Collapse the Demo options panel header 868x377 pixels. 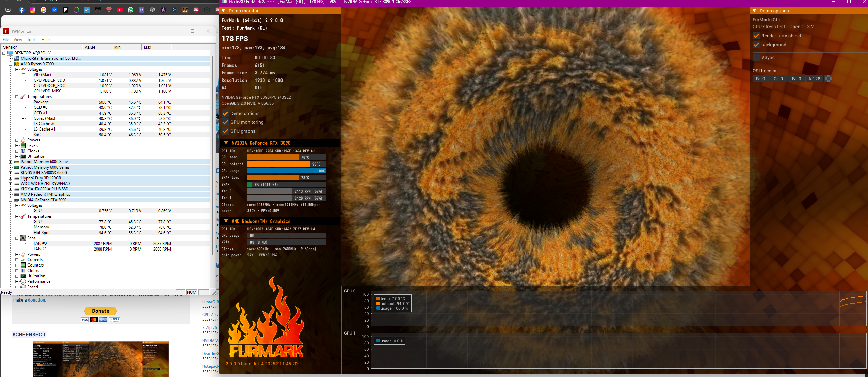tap(754, 11)
